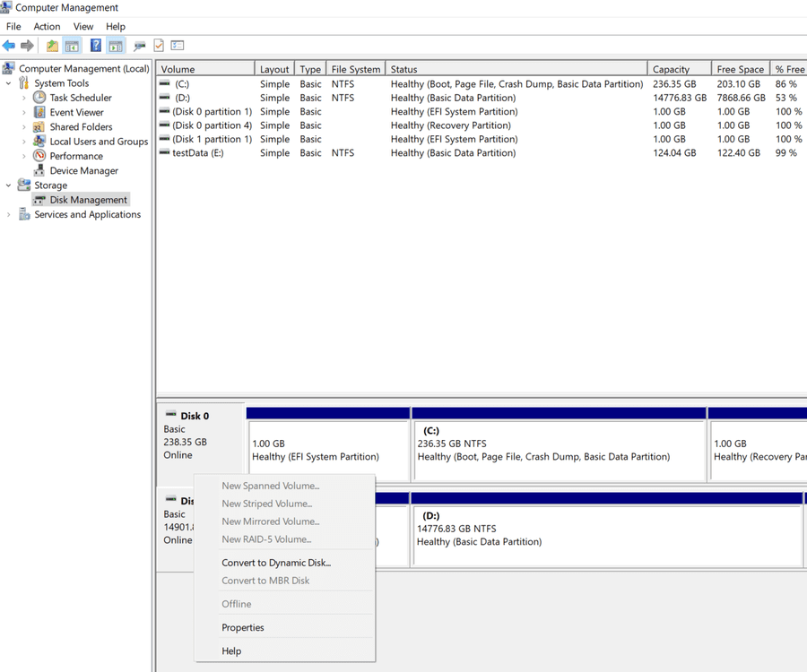Sort by the Type column header
Image resolution: width=807 pixels, height=672 pixels.
tap(310, 69)
